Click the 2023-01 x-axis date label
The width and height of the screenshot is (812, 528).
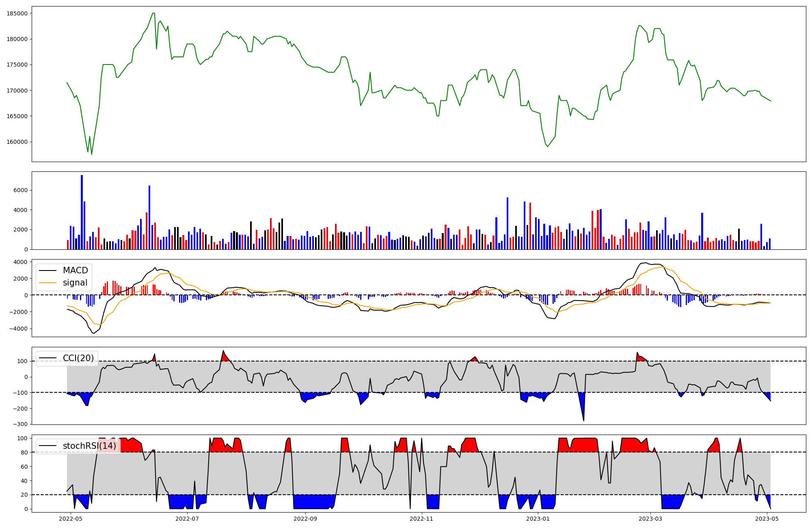click(538, 519)
